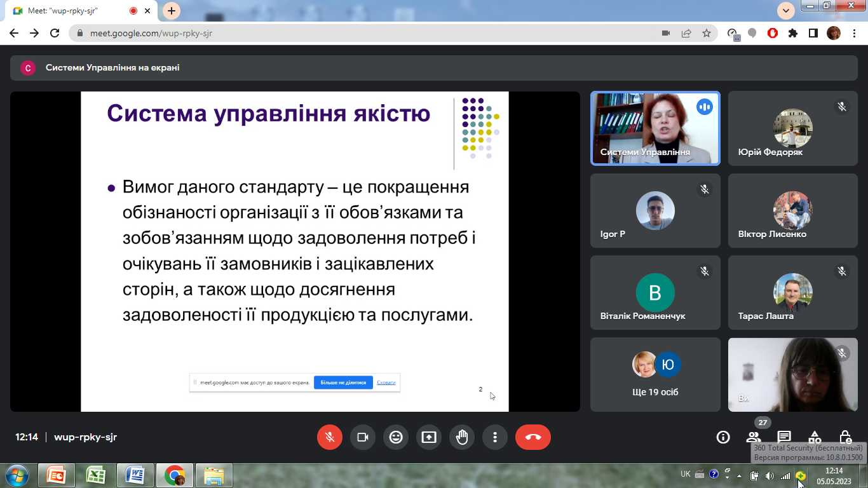Expand Chrome tab search chevron
Screen dimensions: 868x488
pyautogui.click(x=786, y=10)
